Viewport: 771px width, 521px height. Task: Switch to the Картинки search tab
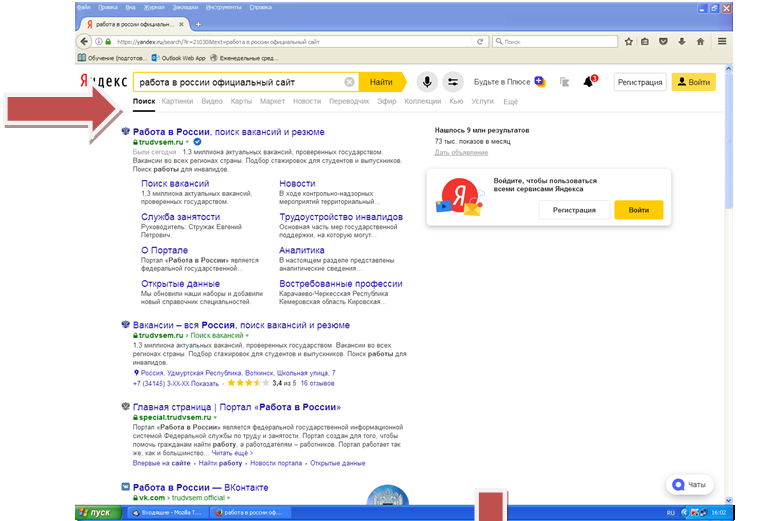coord(177,101)
